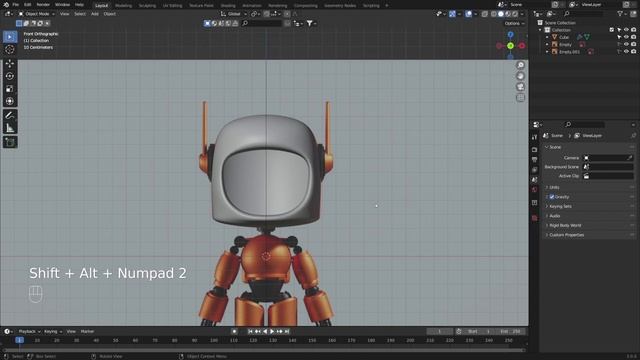640x360 pixels.
Task: Open timeline Keying menu
Action: coord(53,331)
